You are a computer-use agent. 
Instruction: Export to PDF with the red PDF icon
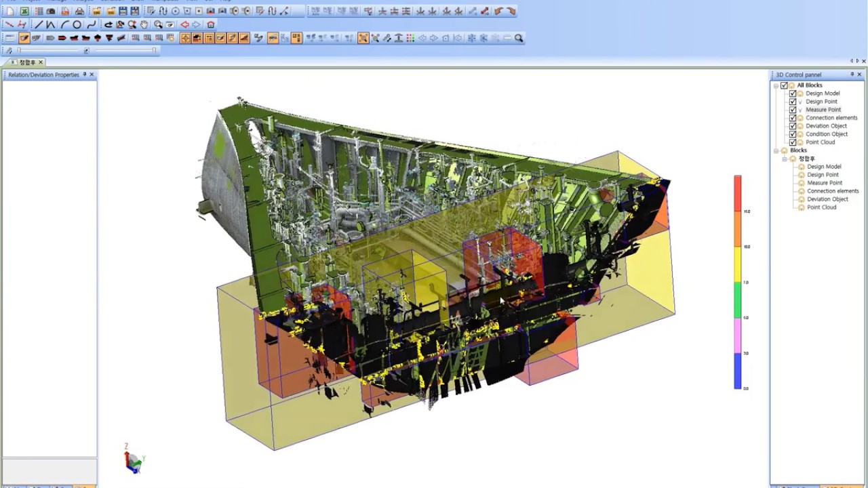[65, 11]
